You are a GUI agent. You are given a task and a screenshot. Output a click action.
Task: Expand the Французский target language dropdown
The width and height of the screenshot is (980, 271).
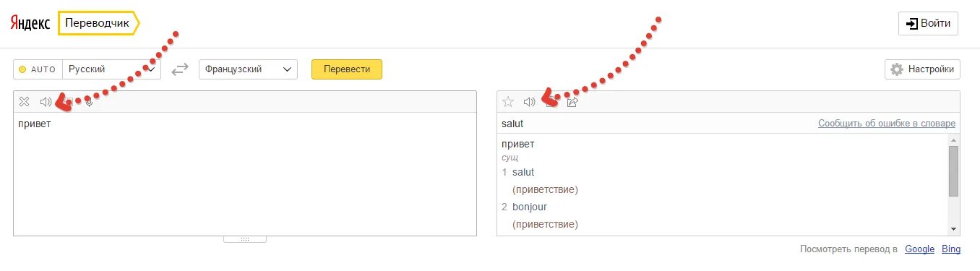pos(248,69)
